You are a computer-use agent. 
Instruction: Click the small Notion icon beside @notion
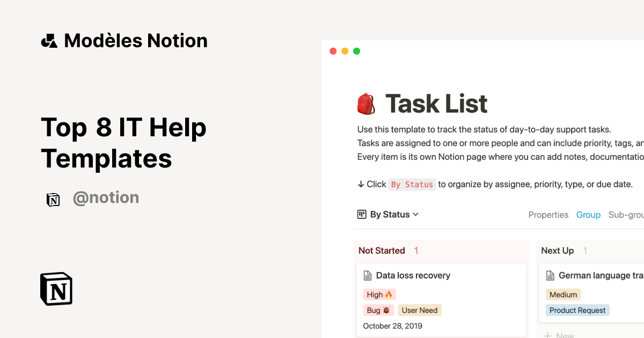53,199
